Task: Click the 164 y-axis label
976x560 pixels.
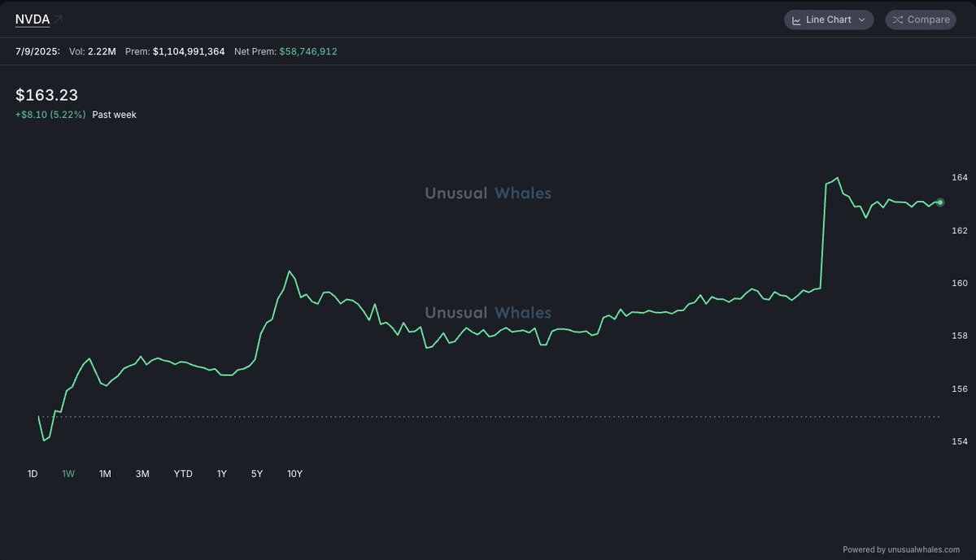Action: [x=959, y=177]
